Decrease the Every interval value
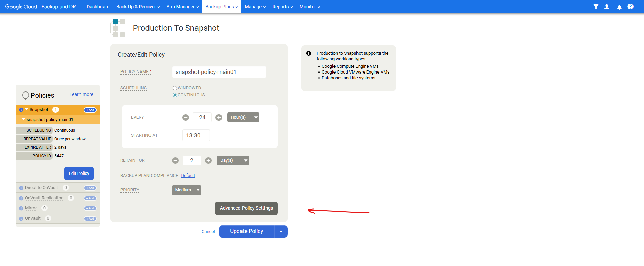The width and height of the screenshot is (644, 266). tap(186, 118)
